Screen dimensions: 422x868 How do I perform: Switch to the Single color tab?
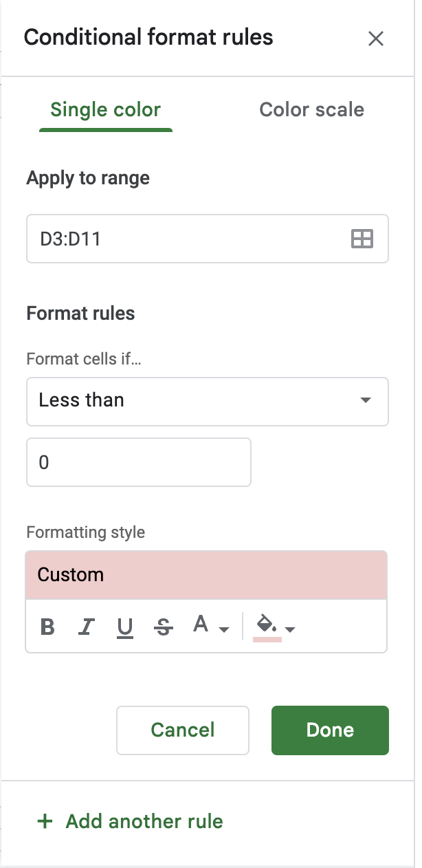pos(105,110)
